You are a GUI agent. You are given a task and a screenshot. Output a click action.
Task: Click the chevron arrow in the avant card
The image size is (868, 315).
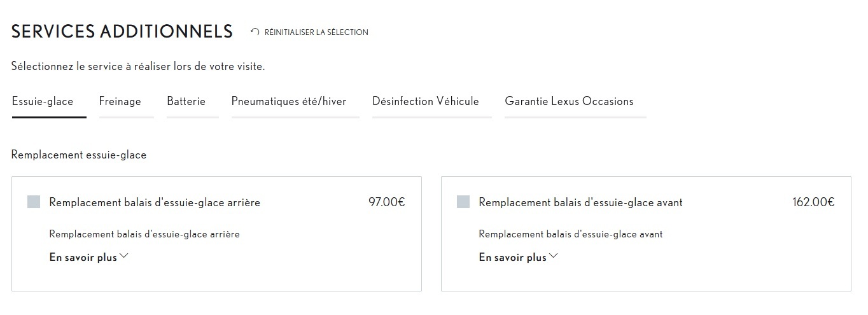click(x=554, y=256)
